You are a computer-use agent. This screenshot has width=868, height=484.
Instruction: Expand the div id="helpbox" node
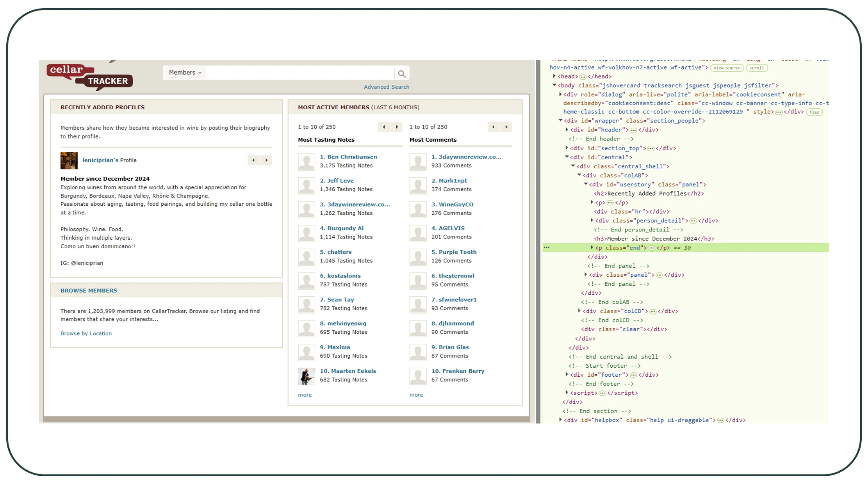[561, 420]
